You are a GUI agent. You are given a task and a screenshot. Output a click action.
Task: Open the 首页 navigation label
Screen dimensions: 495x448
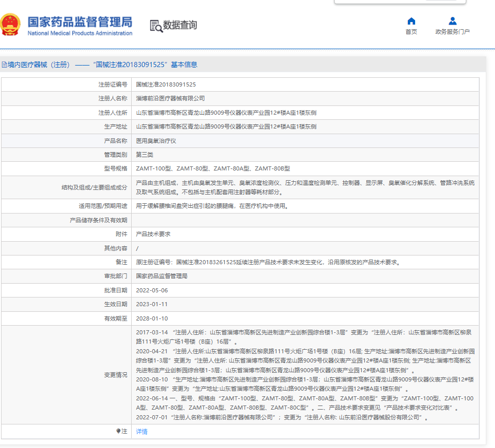click(x=411, y=32)
